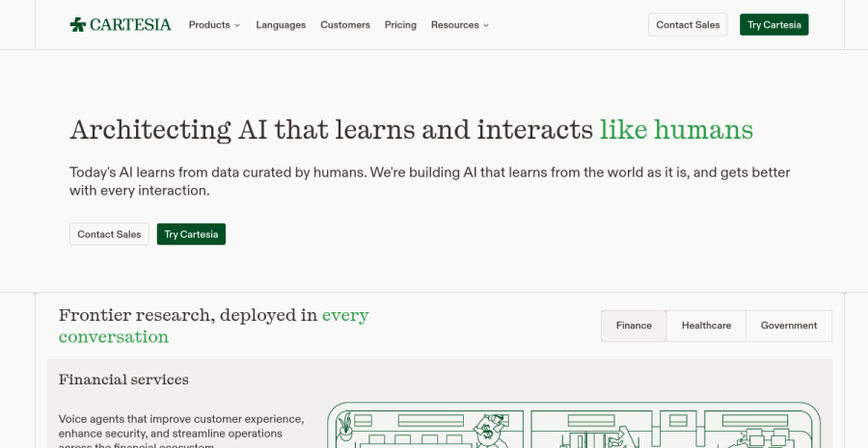The width and height of the screenshot is (868, 448).
Task: Click the 'Financial services' heading
Action: point(123,380)
